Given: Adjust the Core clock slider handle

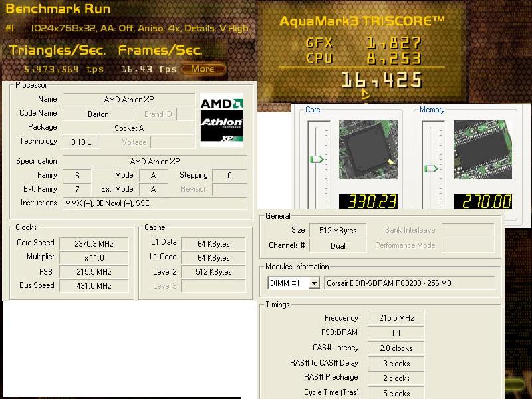Looking at the screenshot, I should click(317, 159).
